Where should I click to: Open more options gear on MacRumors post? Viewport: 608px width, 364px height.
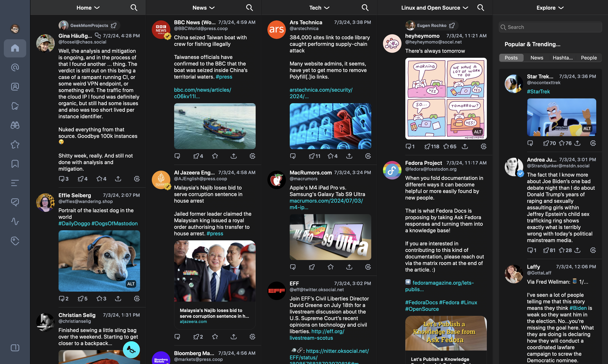click(x=368, y=267)
